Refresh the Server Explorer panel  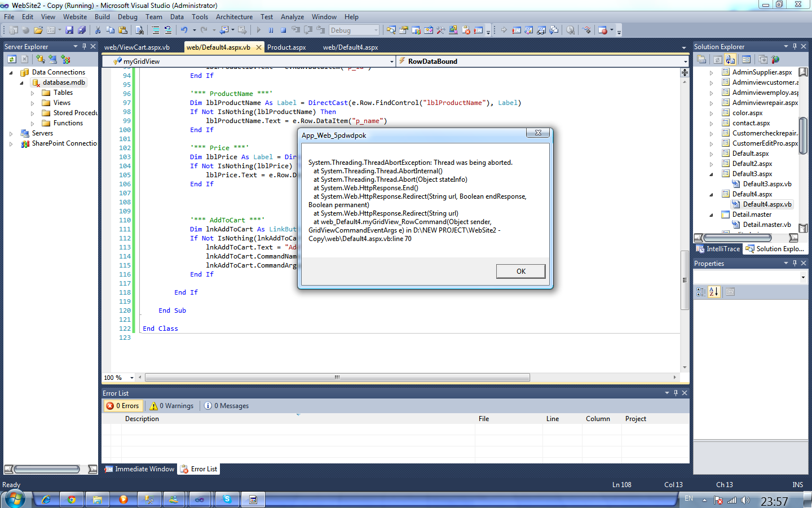pos(12,59)
